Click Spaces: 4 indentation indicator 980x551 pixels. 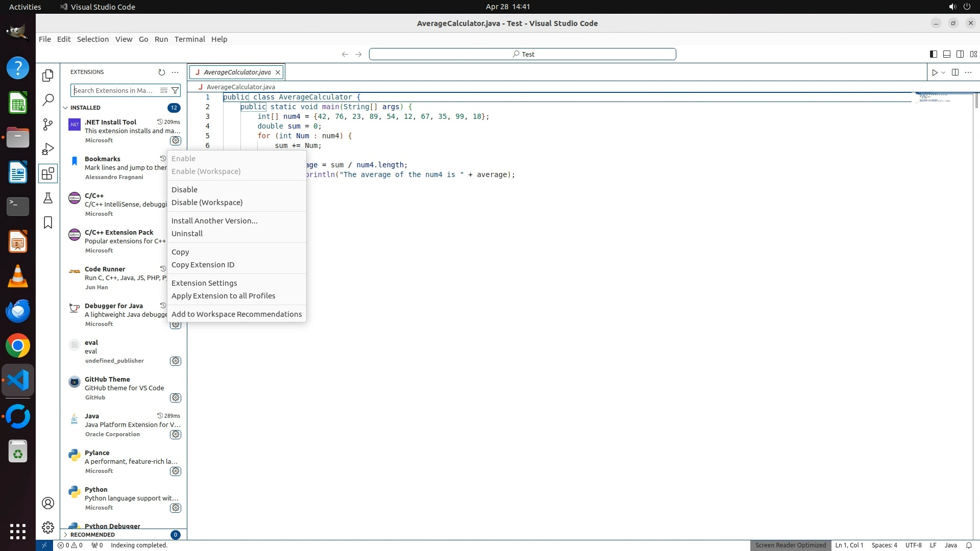(x=884, y=545)
